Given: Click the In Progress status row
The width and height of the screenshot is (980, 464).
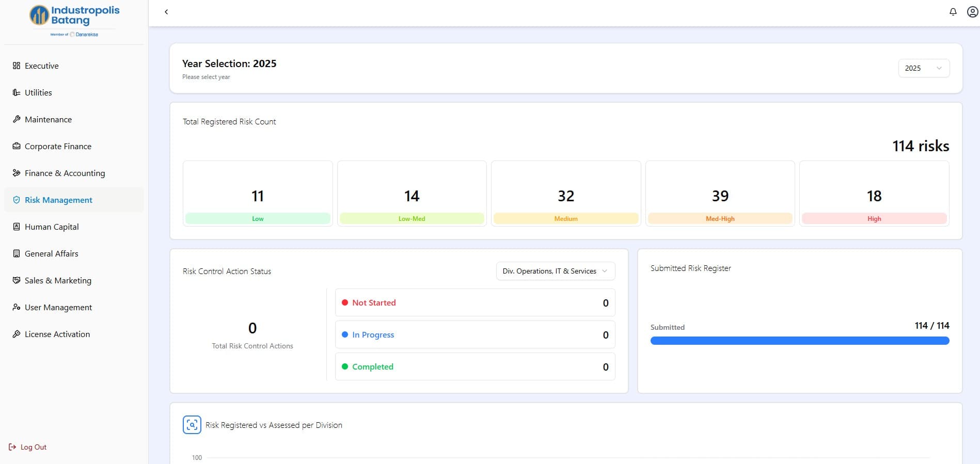Looking at the screenshot, I should click(475, 334).
